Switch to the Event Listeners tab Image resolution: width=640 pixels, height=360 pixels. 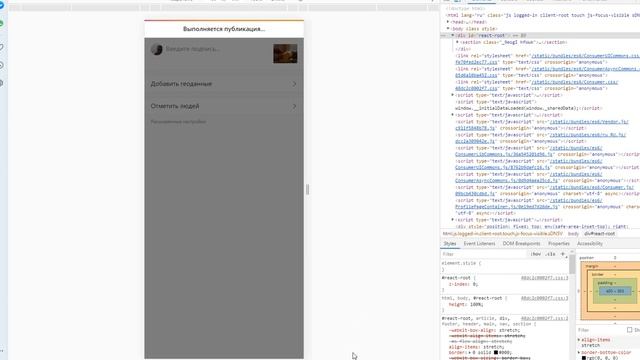pyautogui.click(x=479, y=244)
